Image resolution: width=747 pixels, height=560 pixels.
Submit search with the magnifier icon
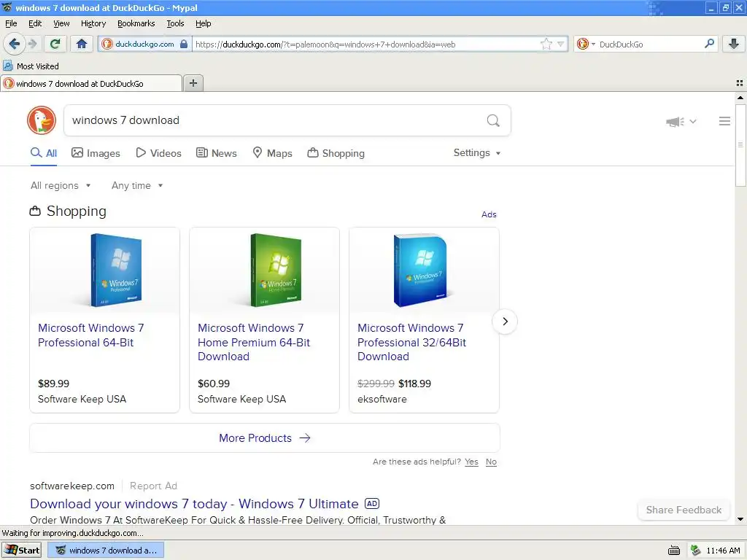pos(493,120)
